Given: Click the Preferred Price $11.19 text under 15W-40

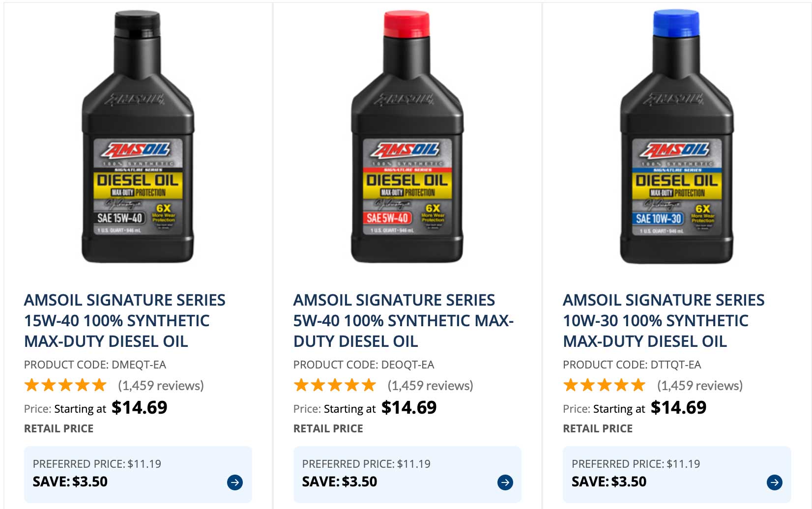Looking at the screenshot, I should 97,464.
